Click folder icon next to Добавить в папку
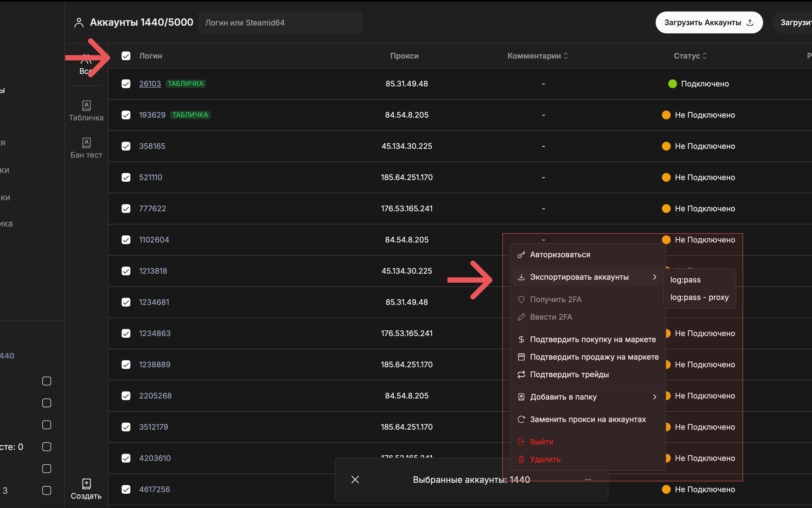This screenshot has height=508, width=812. point(521,397)
